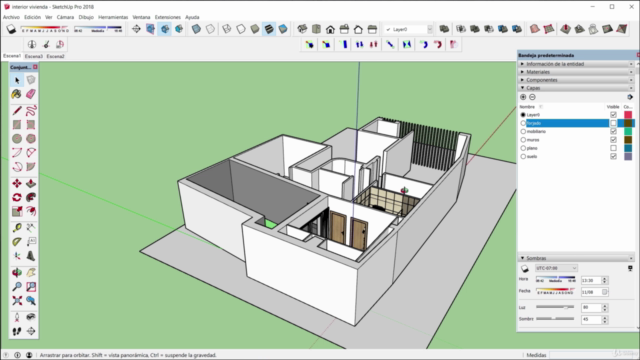640x360 pixels.
Task: Click the add layer plus icon
Action: point(523,97)
